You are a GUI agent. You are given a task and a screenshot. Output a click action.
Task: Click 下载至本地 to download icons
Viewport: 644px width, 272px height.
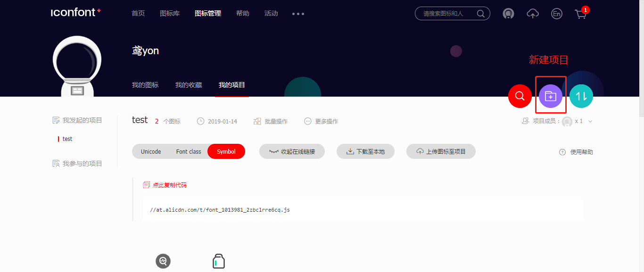tap(365, 151)
